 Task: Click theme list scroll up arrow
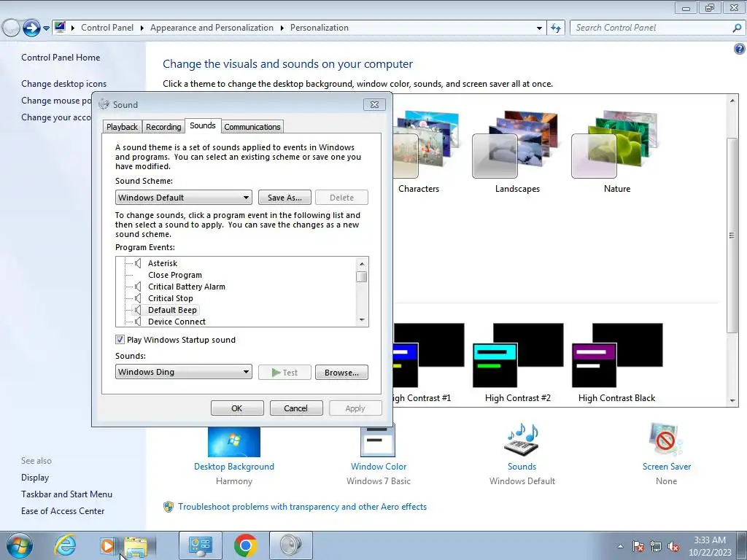(732, 101)
